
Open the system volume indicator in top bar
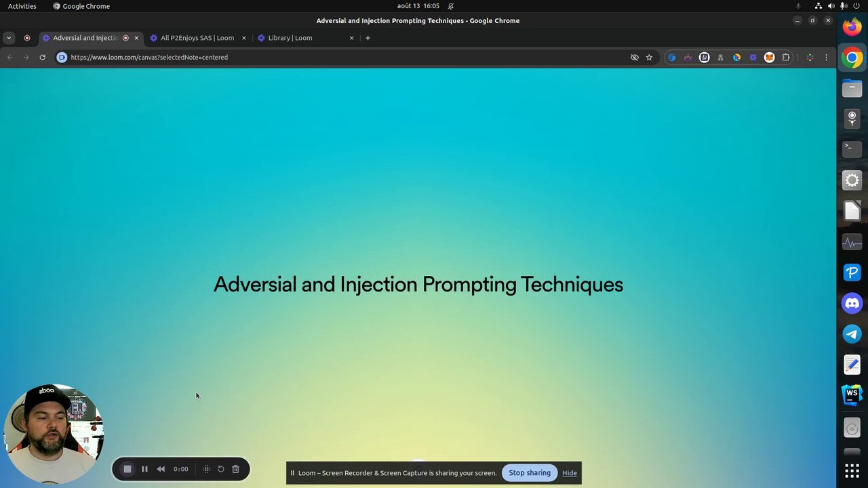pyautogui.click(x=831, y=6)
